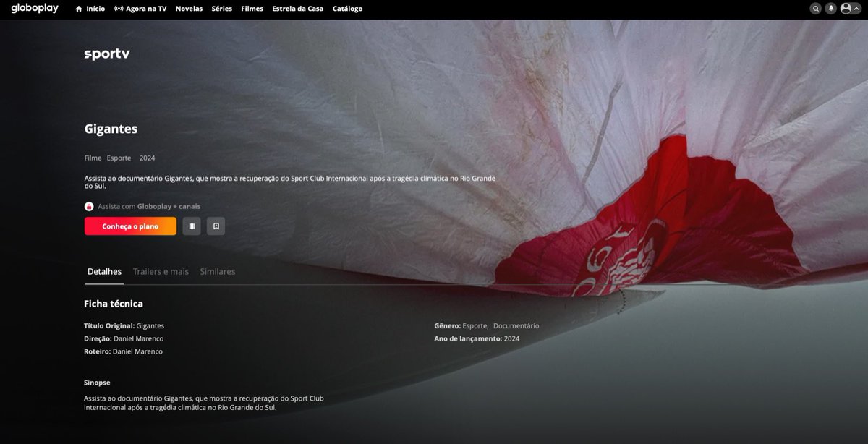Expand the profile menu chevron

(x=857, y=9)
